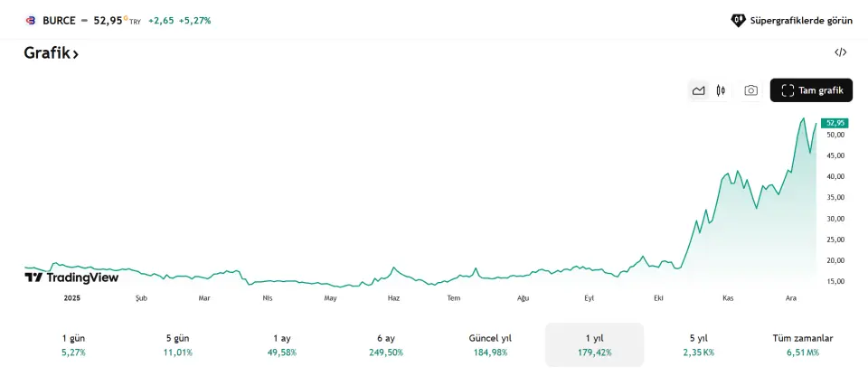Click the Süpergrafiklerde görün icon
The width and height of the screenshot is (868, 376).
pyautogui.click(x=738, y=20)
